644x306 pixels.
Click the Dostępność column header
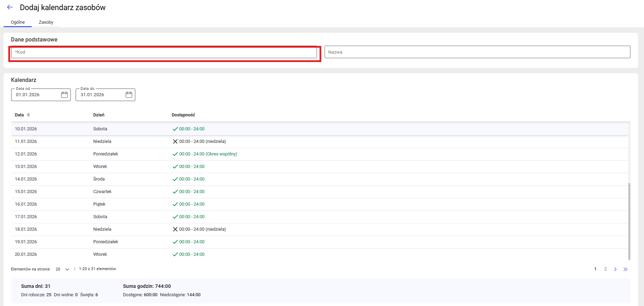tap(183, 115)
